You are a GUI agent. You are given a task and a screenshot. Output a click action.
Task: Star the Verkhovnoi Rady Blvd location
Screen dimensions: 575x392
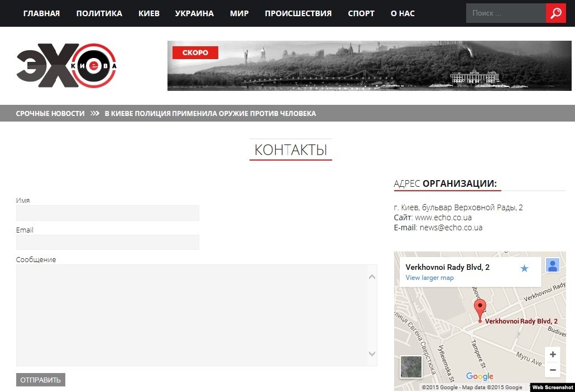pos(524,269)
